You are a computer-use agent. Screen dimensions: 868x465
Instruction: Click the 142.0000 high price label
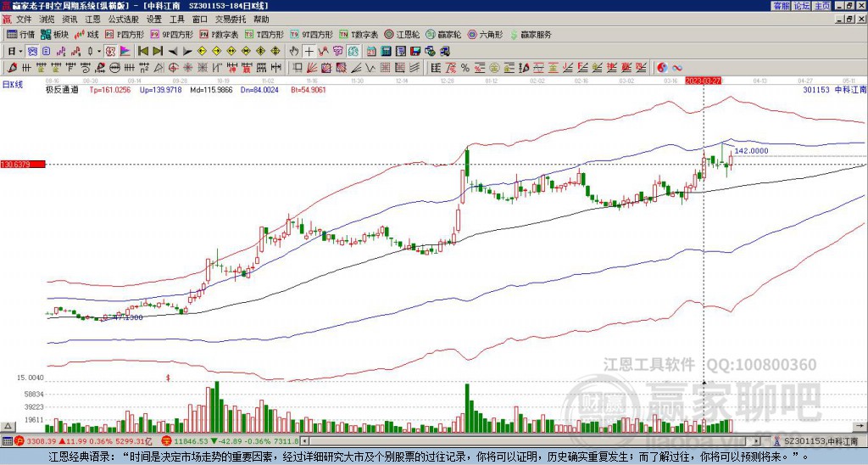pyautogui.click(x=751, y=151)
